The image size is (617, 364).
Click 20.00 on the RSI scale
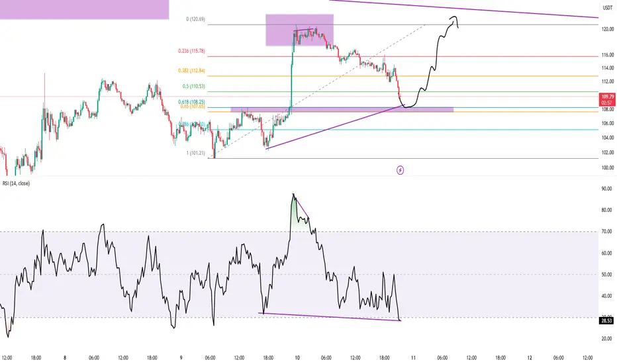coord(606,339)
